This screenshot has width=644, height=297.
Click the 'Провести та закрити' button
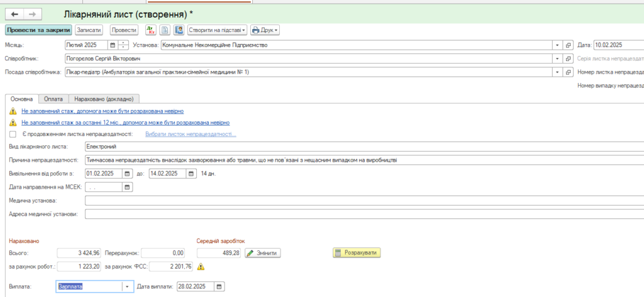tap(38, 30)
